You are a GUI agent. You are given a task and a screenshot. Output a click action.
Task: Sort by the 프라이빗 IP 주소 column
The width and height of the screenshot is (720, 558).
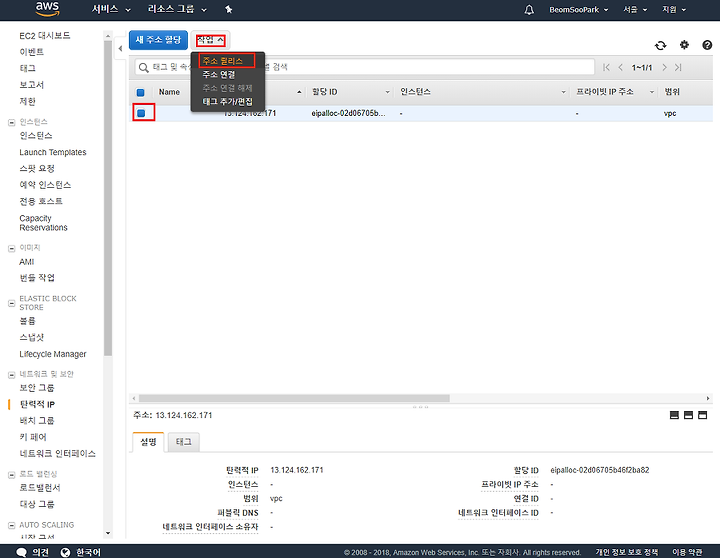coord(614,92)
